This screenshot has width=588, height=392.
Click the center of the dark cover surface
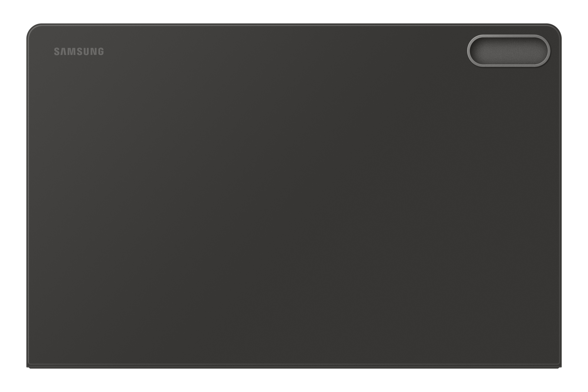click(x=294, y=196)
